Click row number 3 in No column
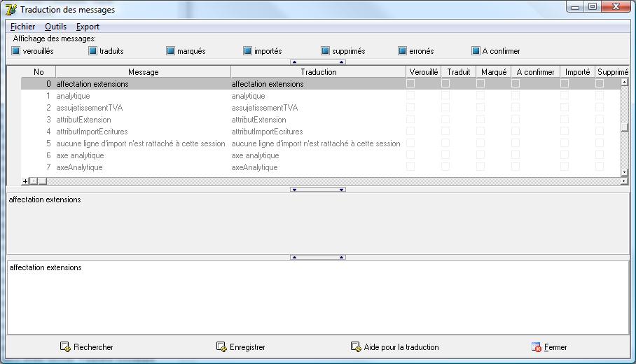The width and height of the screenshot is (636, 364). point(48,120)
